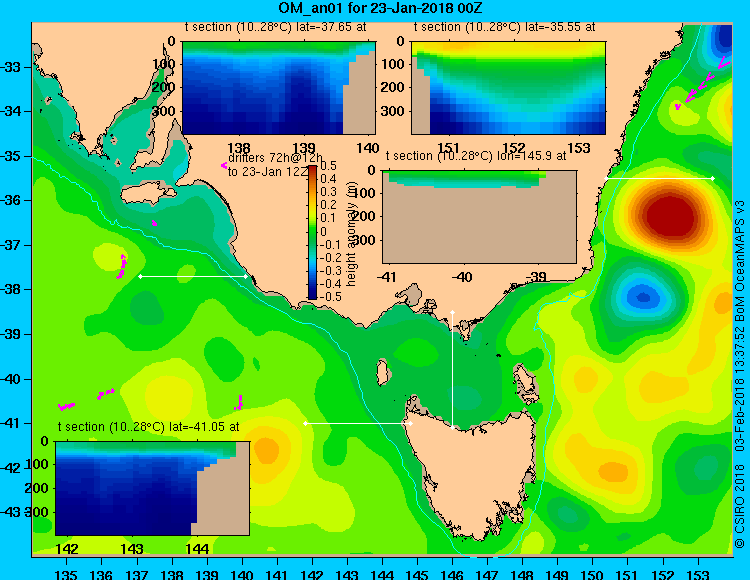Click the white section line off the coast at -35.55
The width and height of the screenshot is (750, 580).
pyautogui.click(x=659, y=178)
